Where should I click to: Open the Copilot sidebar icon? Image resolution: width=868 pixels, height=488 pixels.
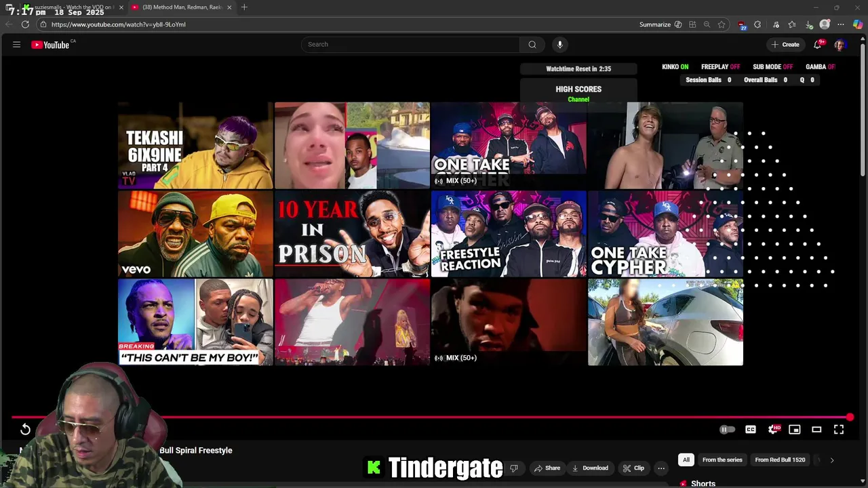(858, 24)
